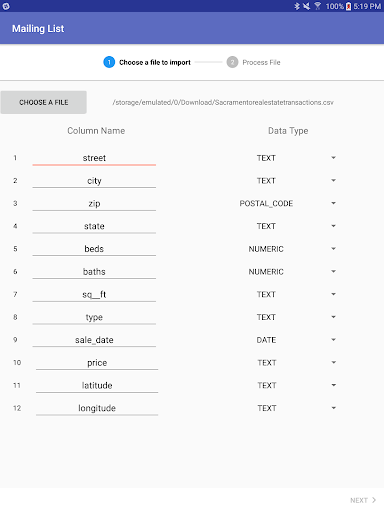Change the DATE type for sale_date
Viewport: 384px width, 512px height.
tap(288, 340)
